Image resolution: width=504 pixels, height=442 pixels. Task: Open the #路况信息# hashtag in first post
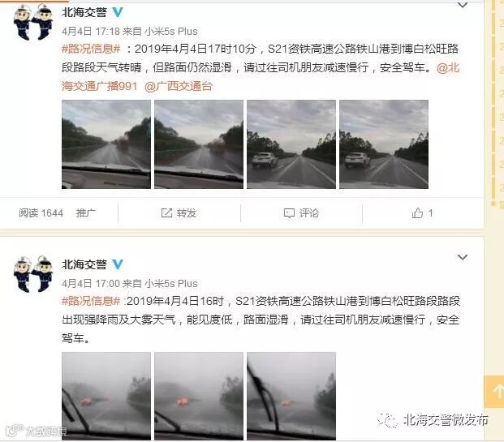coord(91,49)
